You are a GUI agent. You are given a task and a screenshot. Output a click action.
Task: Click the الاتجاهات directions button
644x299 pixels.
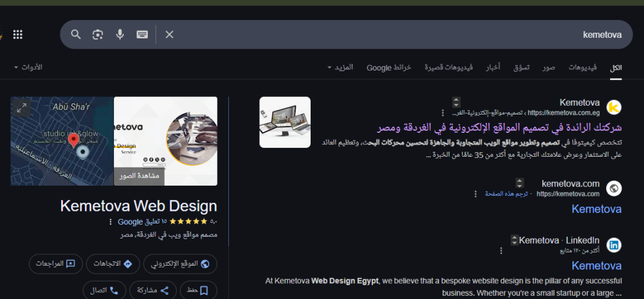tap(113, 264)
